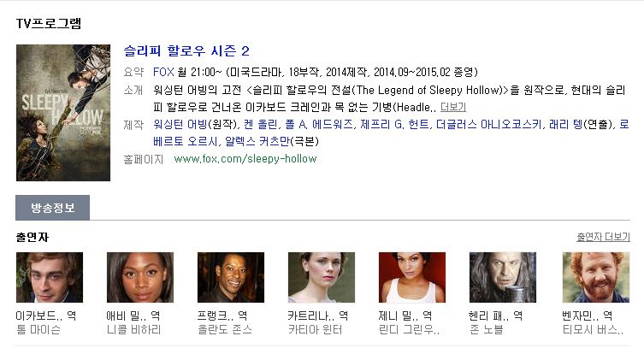The height and width of the screenshot is (348, 644).
Task: Click 니콜 비하리 actor photo
Action: [x=140, y=277]
